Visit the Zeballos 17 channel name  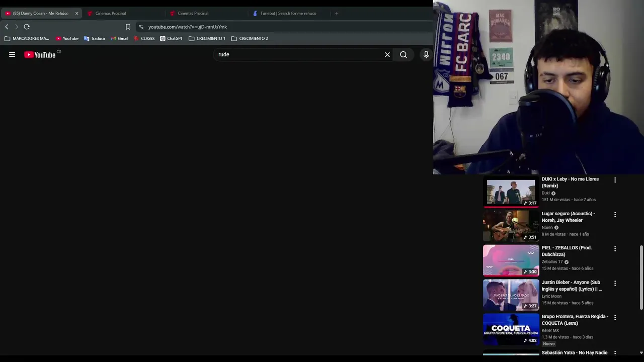pos(552,262)
